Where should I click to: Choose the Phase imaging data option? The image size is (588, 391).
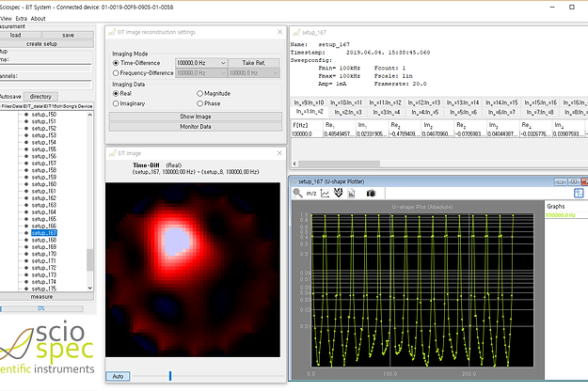pyautogui.click(x=200, y=103)
